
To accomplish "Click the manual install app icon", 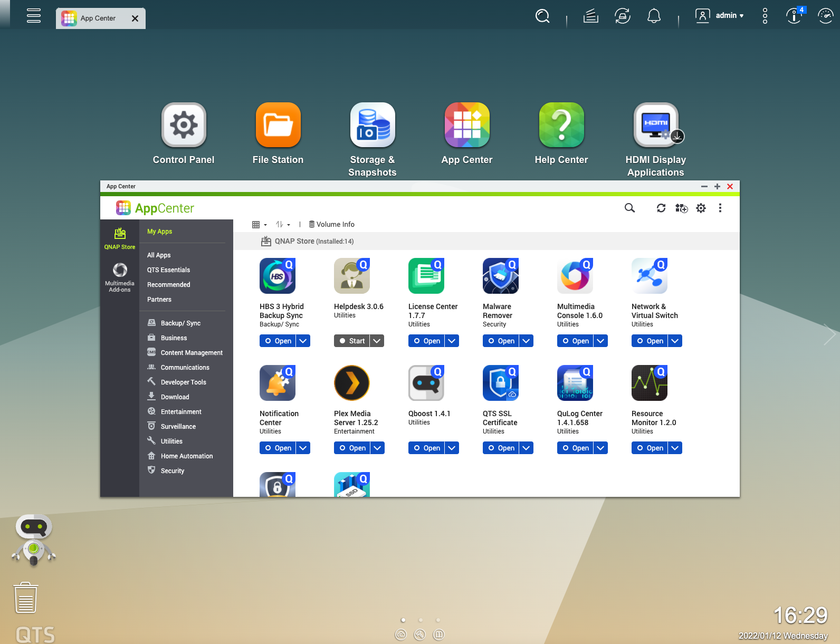I will click(x=681, y=208).
